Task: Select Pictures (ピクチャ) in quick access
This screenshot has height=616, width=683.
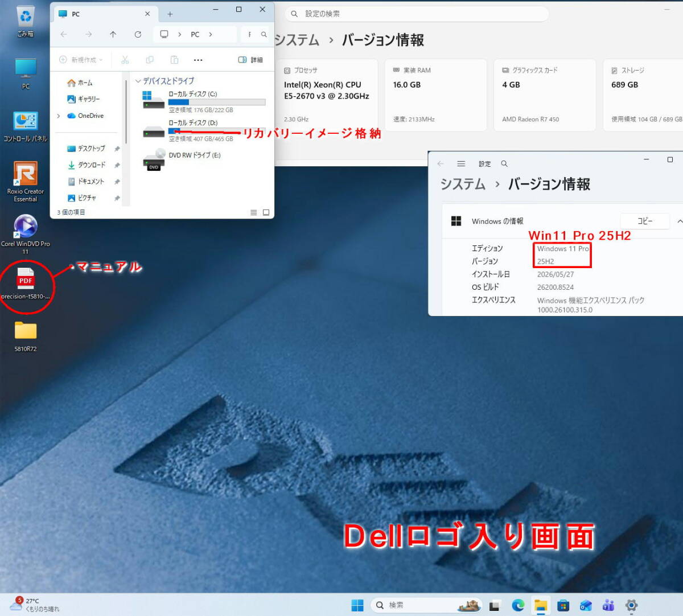Action: (x=81, y=198)
